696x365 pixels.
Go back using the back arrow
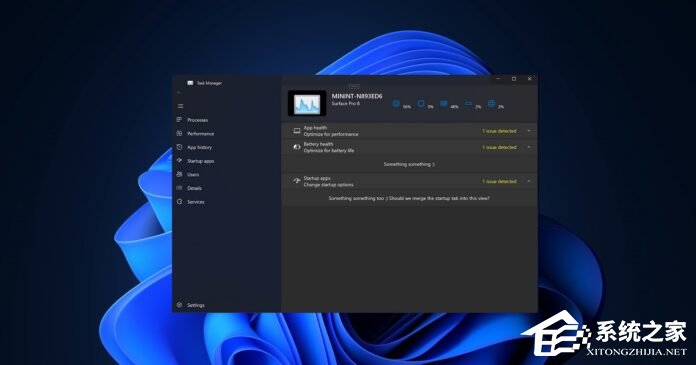point(178,93)
